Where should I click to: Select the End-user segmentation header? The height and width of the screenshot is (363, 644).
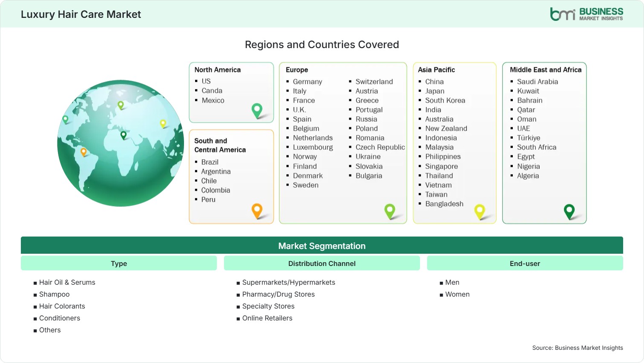(525, 263)
